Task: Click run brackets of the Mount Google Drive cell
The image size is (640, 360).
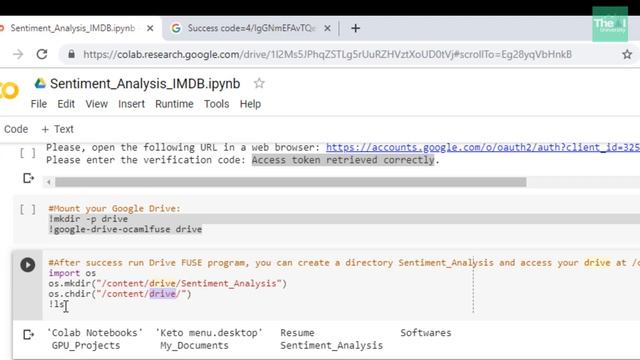Action: (28, 209)
